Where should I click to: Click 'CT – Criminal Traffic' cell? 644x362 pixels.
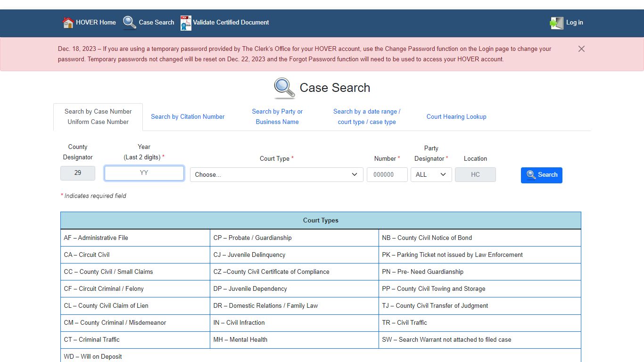(x=135, y=340)
